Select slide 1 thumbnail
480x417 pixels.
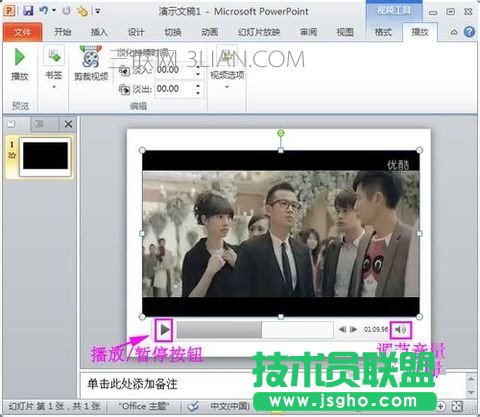pos(46,156)
